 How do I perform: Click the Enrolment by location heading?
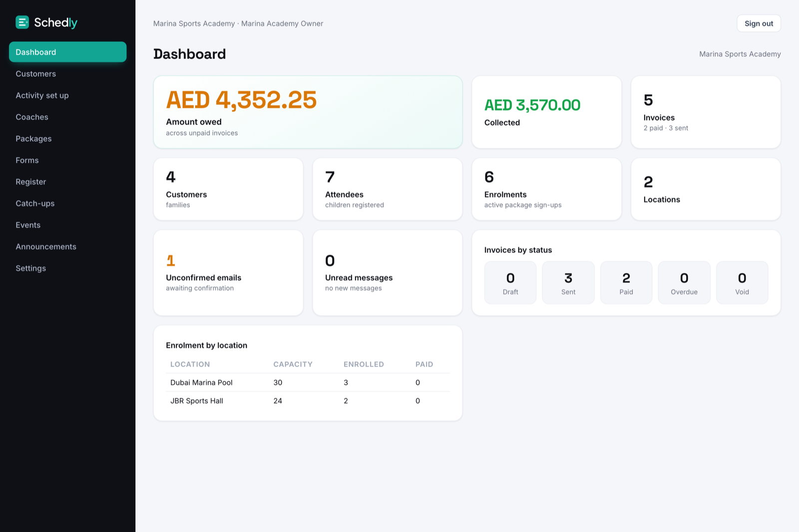pos(206,345)
